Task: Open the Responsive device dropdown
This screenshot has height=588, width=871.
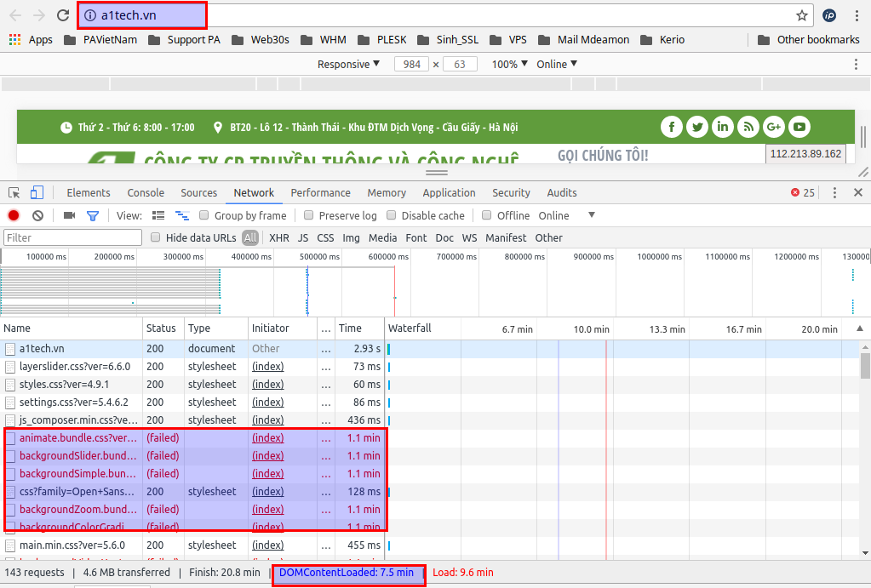Action: coord(348,65)
